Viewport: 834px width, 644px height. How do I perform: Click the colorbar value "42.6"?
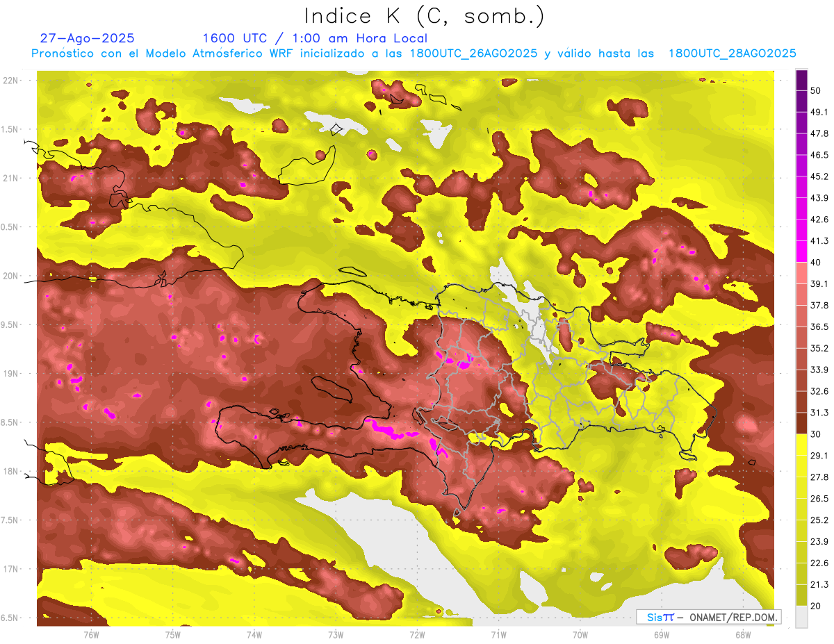pyautogui.click(x=819, y=220)
